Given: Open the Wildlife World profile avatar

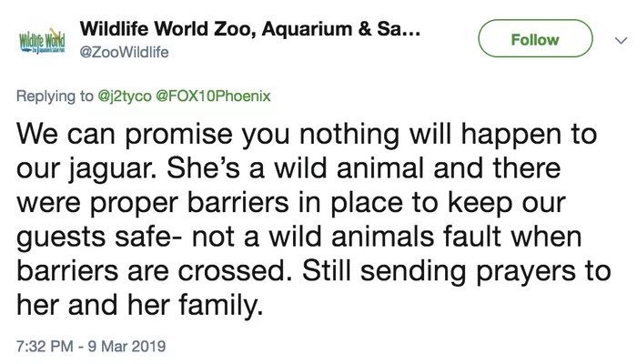Looking at the screenshot, I should coord(42,41).
